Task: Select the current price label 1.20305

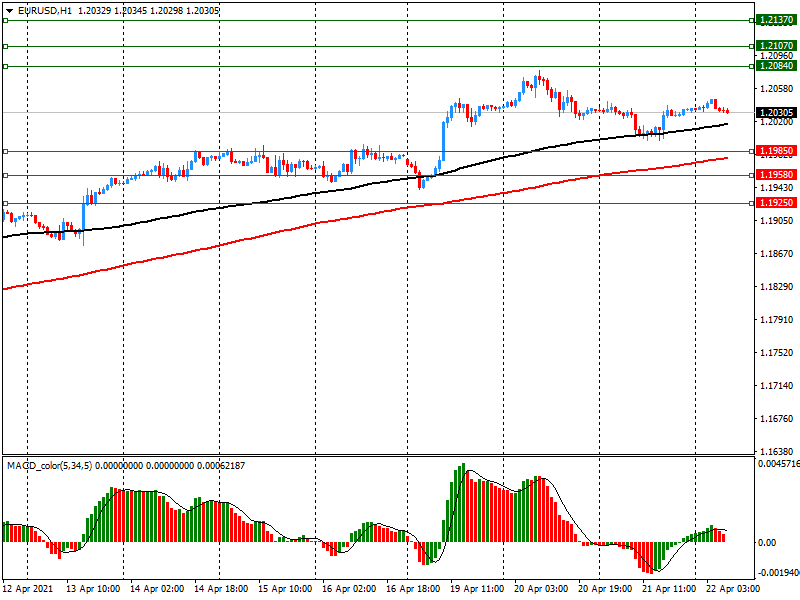Action: click(x=776, y=113)
